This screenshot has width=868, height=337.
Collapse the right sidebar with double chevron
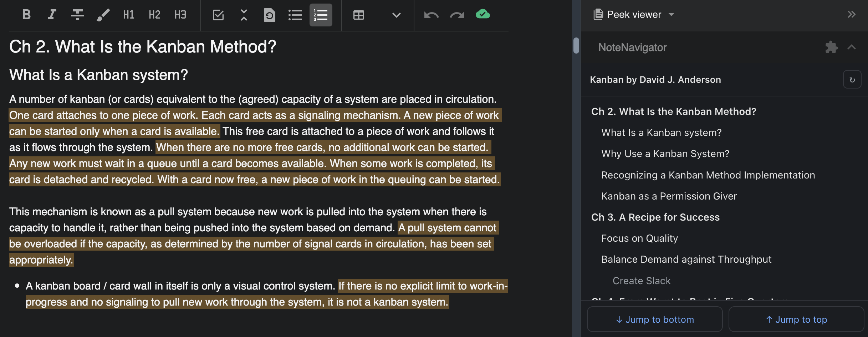coord(852,14)
